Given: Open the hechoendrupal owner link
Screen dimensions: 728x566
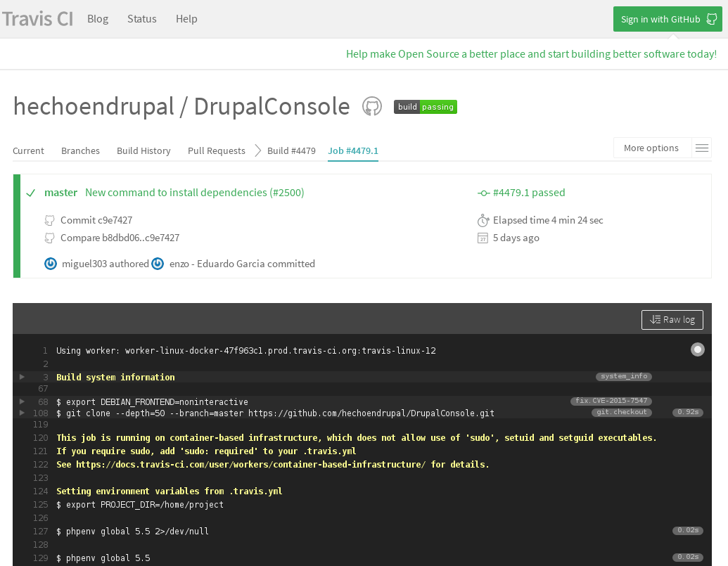Looking at the screenshot, I should pos(94,106).
